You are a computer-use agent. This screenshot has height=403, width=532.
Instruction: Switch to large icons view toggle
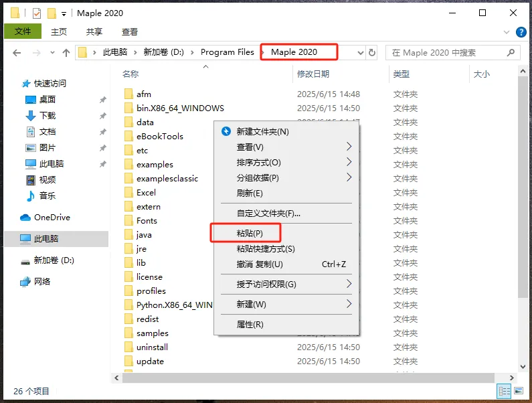pyautogui.click(x=519, y=391)
